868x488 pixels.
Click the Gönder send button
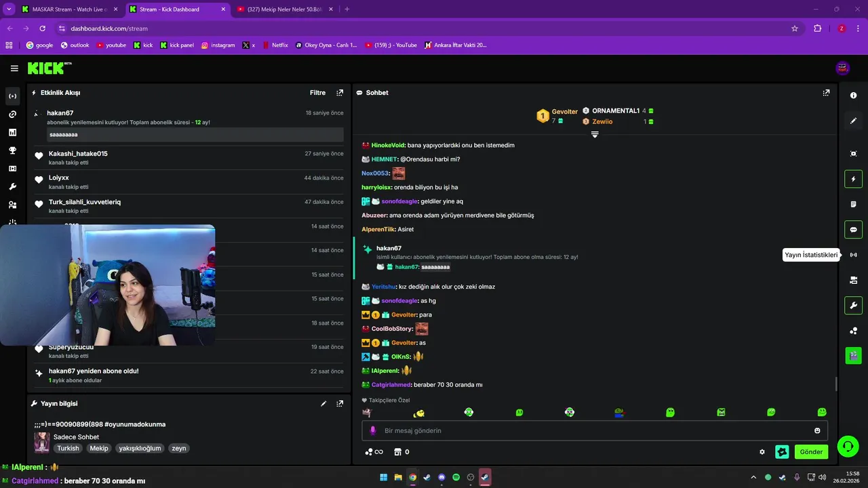811,452
